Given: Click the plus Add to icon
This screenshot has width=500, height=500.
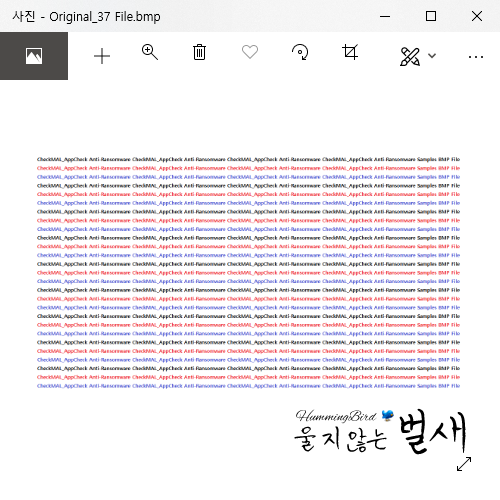Looking at the screenshot, I should click(x=102, y=56).
